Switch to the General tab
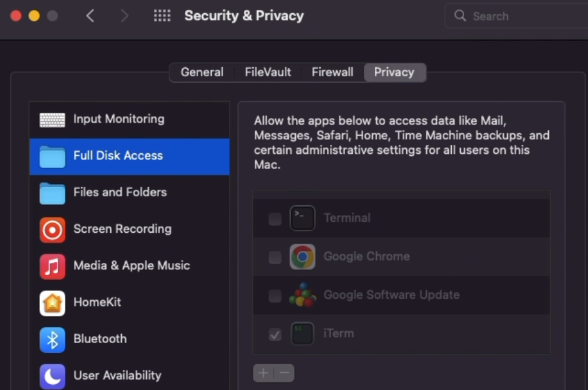This screenshot has height=390, width=588. tap(202, 72)
